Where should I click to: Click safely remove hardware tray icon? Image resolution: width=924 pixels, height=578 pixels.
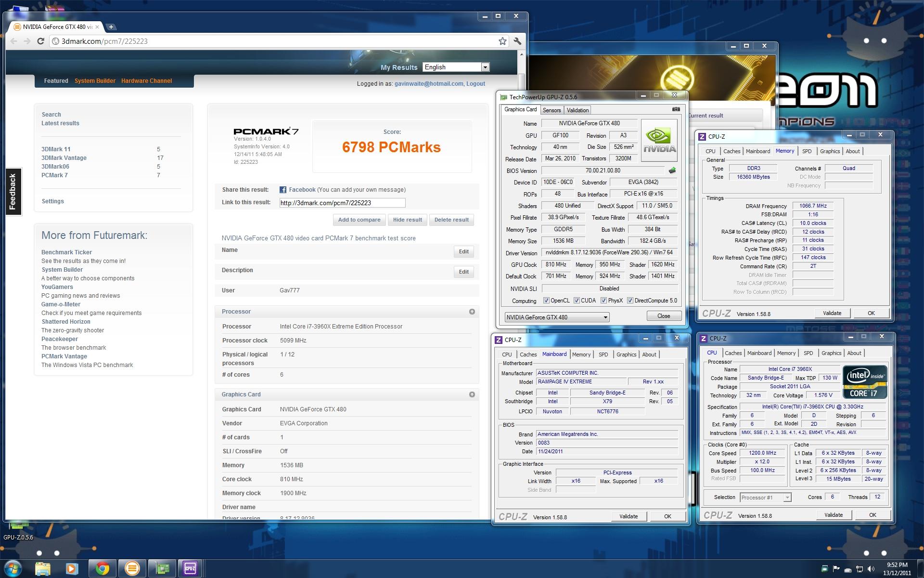[848, 569]
